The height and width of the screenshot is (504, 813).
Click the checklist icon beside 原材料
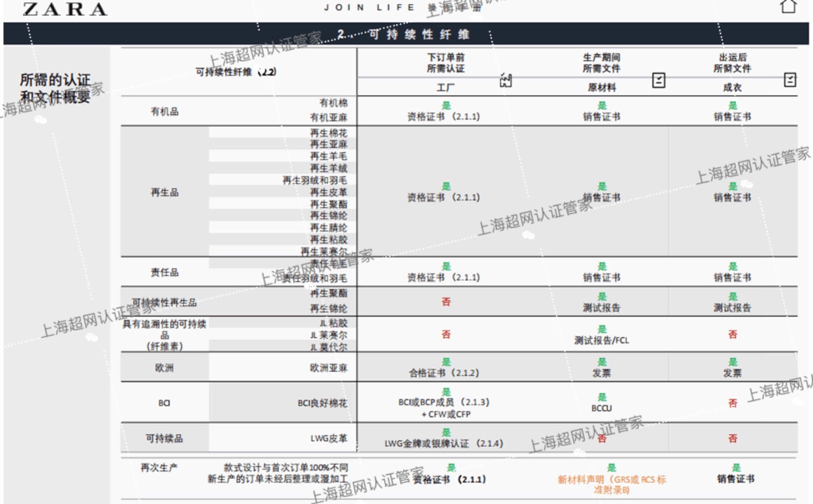click(658, 80)
